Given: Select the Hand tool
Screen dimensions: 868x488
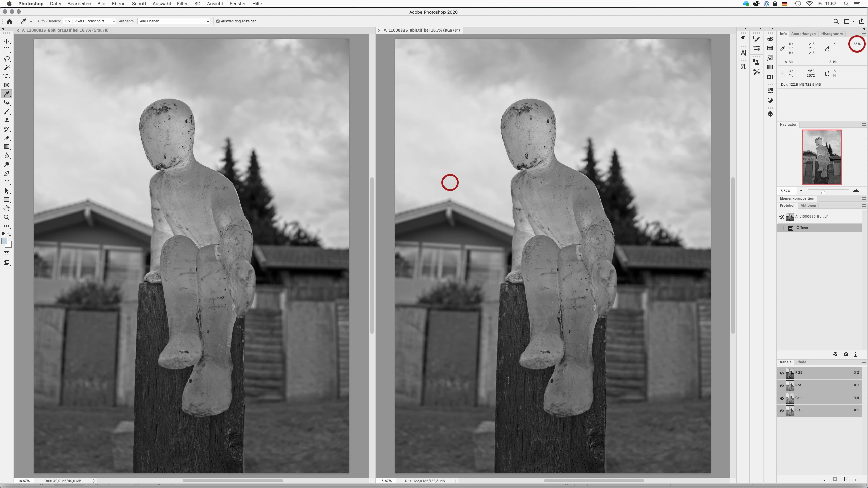Looking at the screenshot, I should pyautogui.click(x=7, y=208).
